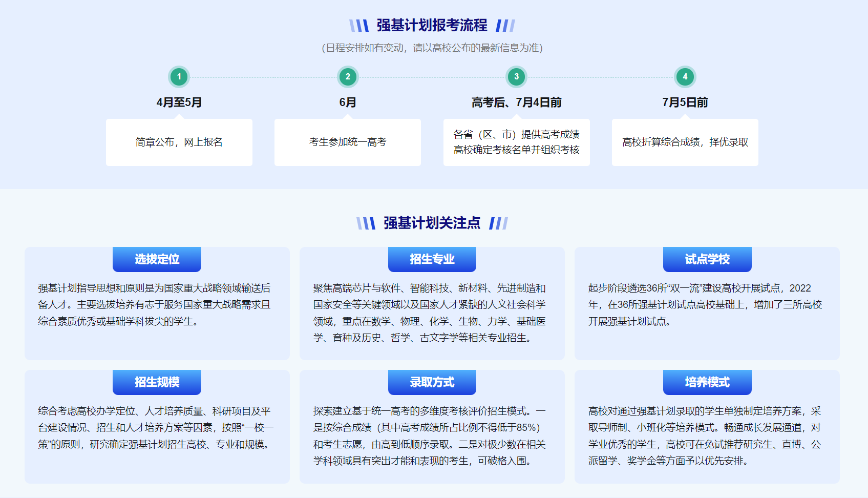Click the 招生规模 blue label

[x=157, y=382]
